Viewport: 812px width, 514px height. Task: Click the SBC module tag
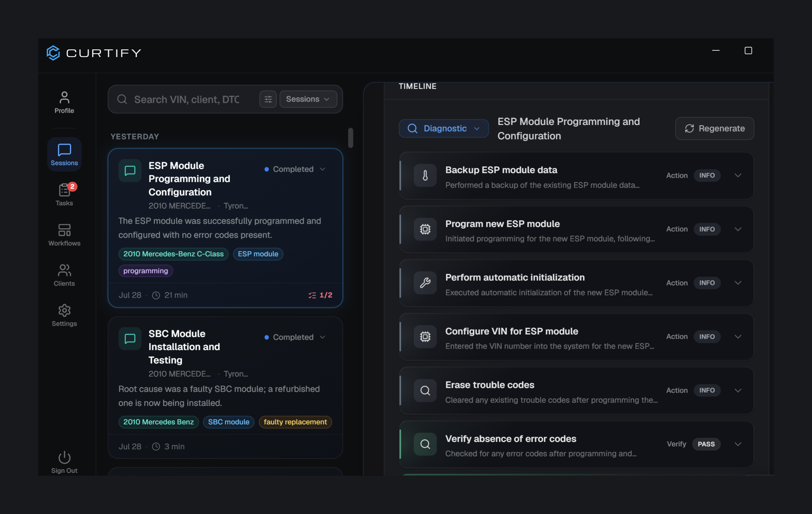click(x=228, y=422)
